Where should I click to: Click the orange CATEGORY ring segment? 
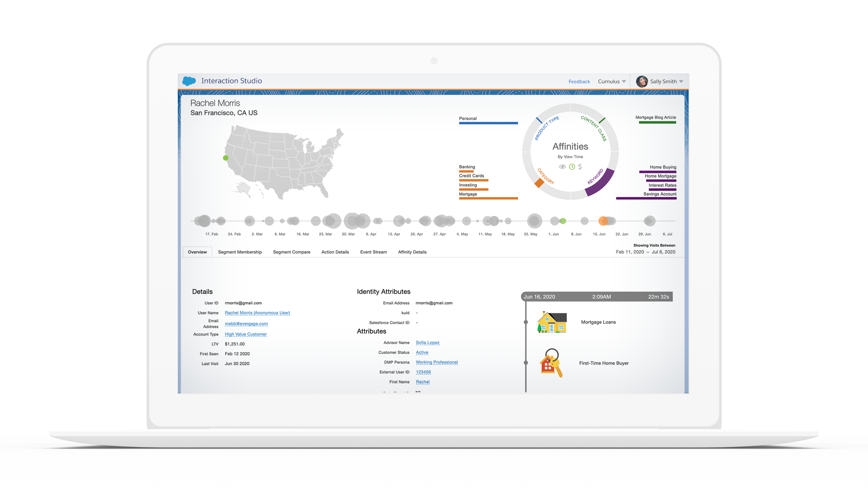(539, 183)
